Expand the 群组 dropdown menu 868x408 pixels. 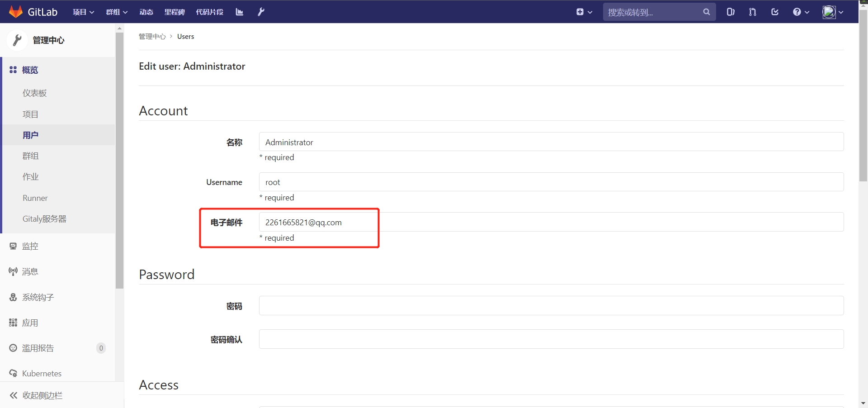[x=117, y=12]
